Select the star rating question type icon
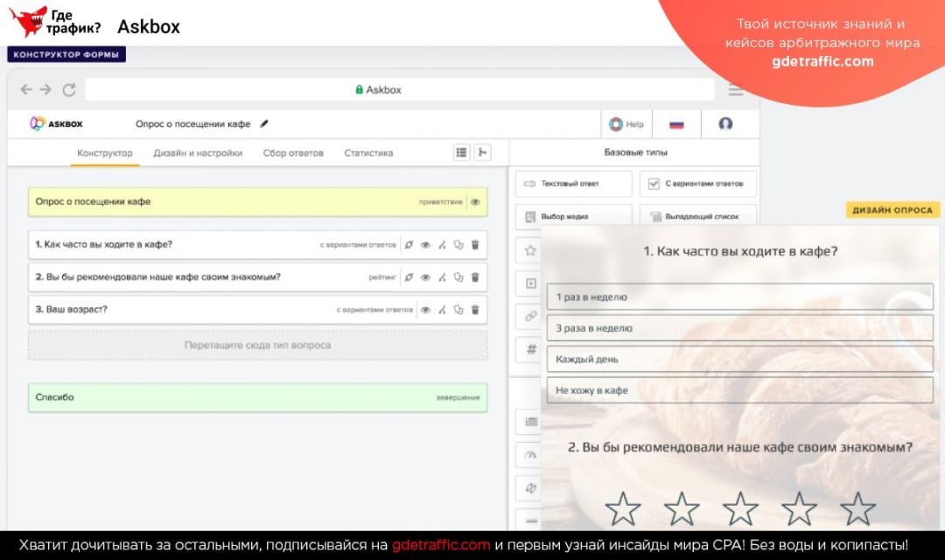 coord(530,250)
